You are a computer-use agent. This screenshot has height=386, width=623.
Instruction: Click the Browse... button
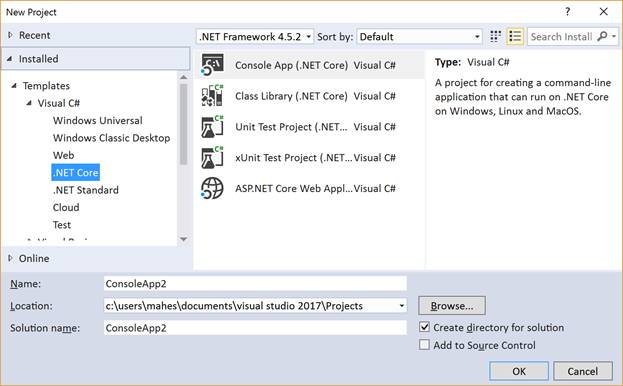pyautogui.click(x=452, y=306)
